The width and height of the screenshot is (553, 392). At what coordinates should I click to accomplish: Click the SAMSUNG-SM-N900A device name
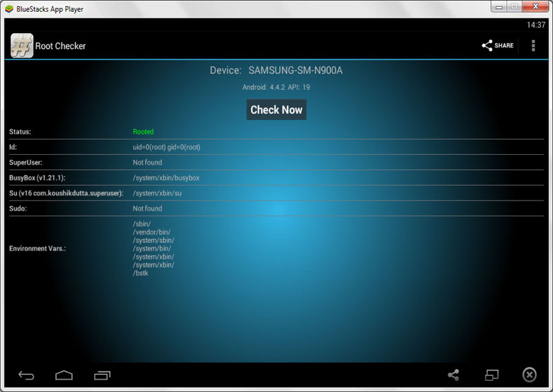pos(296,71)
